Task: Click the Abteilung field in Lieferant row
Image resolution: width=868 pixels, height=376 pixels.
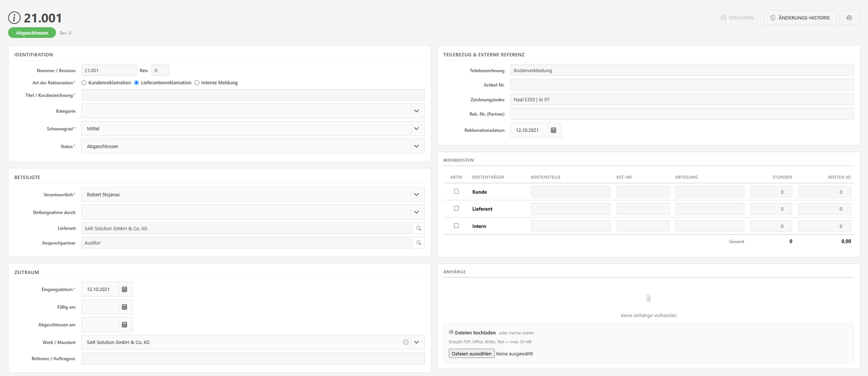Action: tap(710, 209)
